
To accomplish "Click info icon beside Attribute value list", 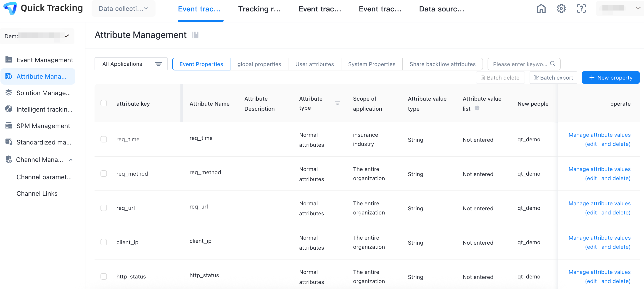I will click(477, 108).
